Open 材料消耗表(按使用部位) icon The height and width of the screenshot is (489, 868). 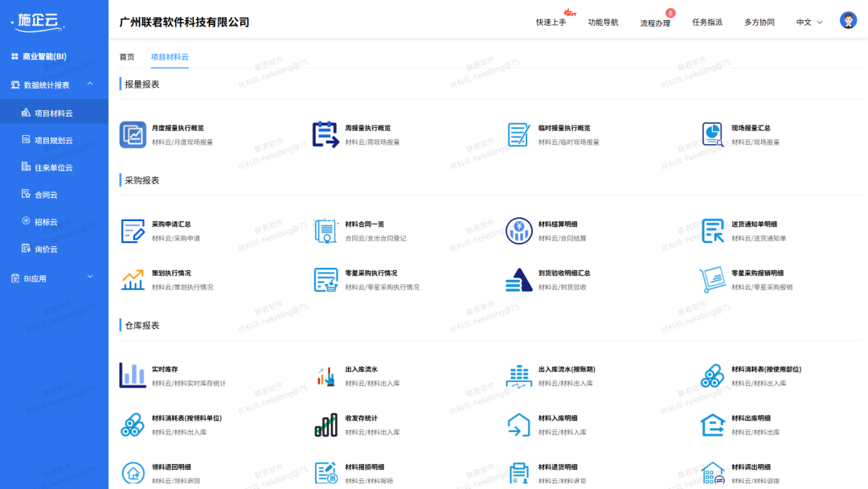pos(712,376)
